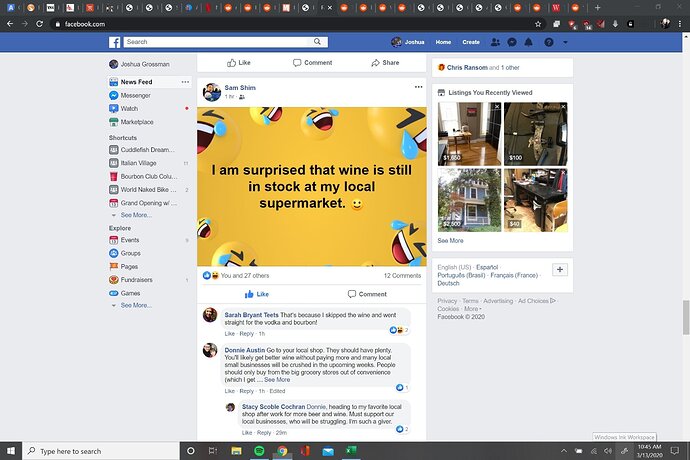This screenshot has width=690, height=460.
Task: Open Bourbon Club shortcut
Action: [x=149, y=177]
